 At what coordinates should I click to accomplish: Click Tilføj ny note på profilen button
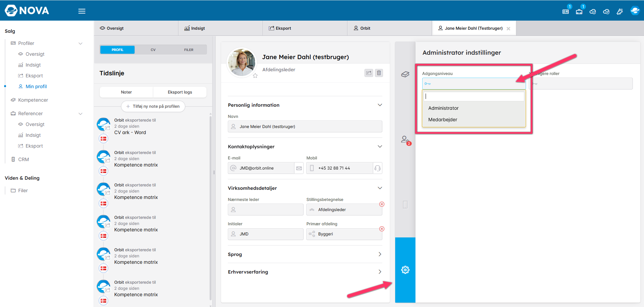click(x=153, y=106)
